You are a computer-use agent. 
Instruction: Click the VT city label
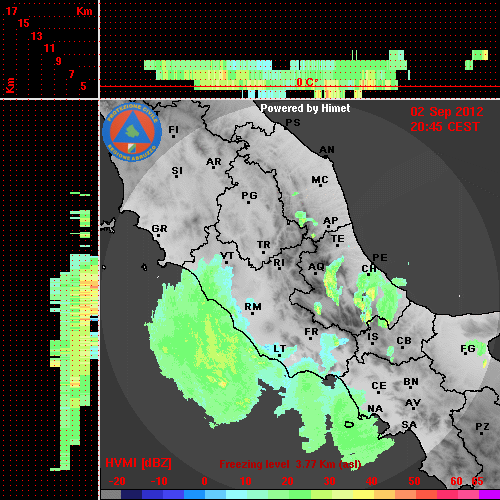pos(227,256)
